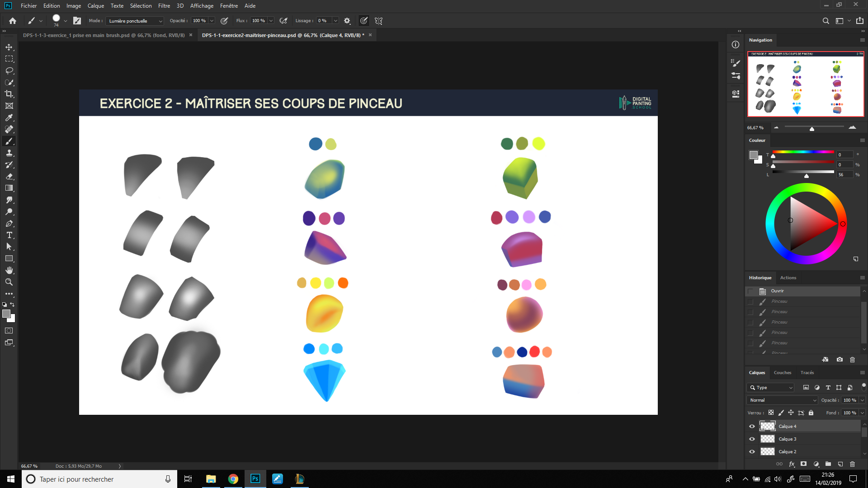Select the Hand tool

coord(9,270)
